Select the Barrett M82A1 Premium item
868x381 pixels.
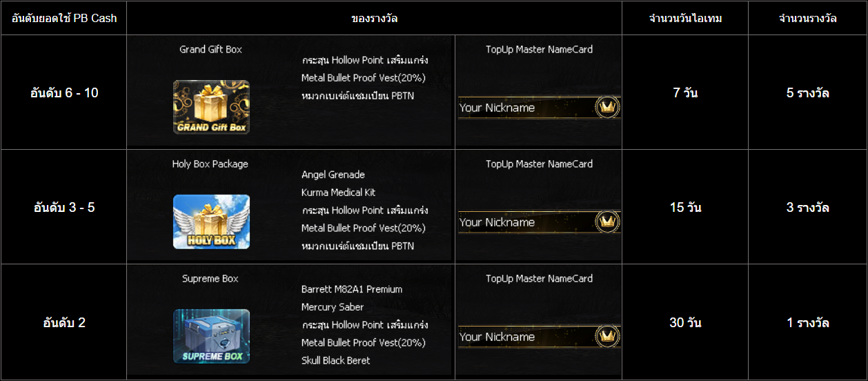tap(352, 289)
